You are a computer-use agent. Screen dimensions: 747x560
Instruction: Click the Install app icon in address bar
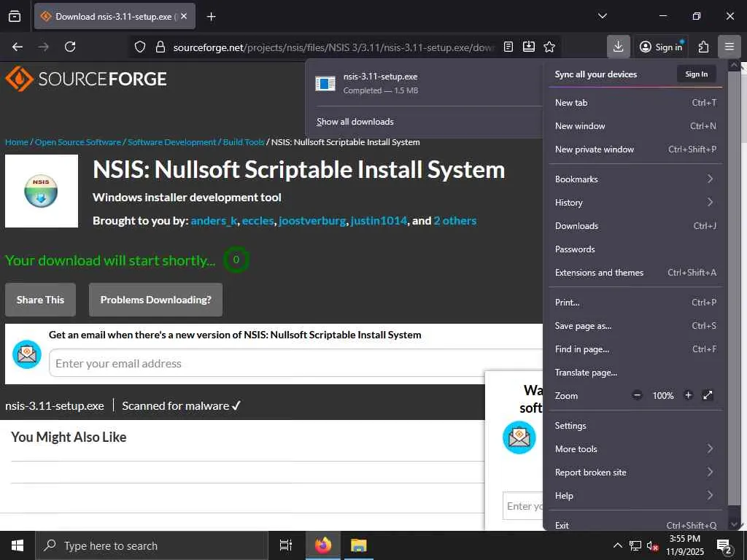[529, 47]
